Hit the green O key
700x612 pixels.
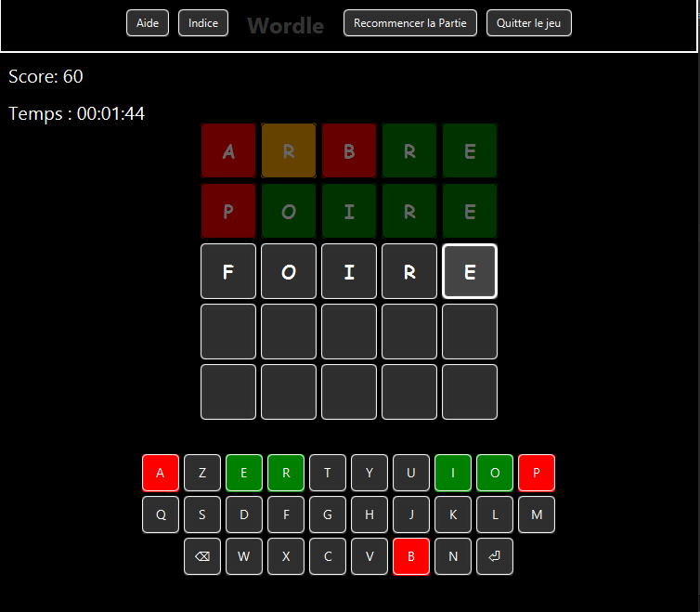tap(495, 473)
